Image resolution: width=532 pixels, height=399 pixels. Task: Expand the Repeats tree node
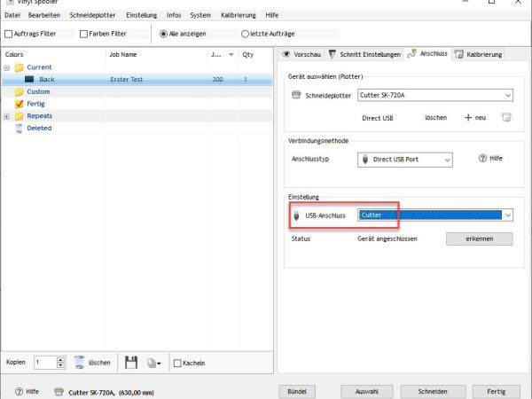point(7,116)
